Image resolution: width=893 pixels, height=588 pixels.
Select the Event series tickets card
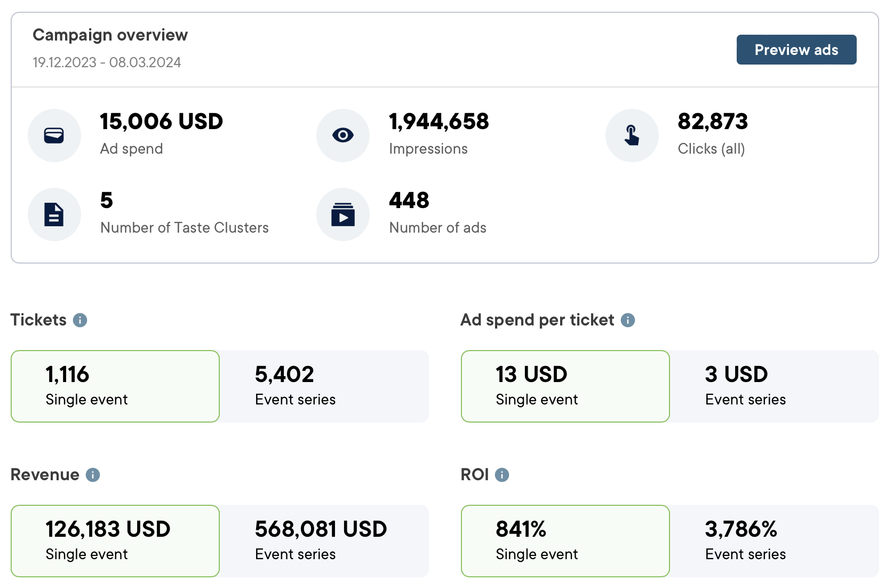pyautogui.click(x=324, y=386)
